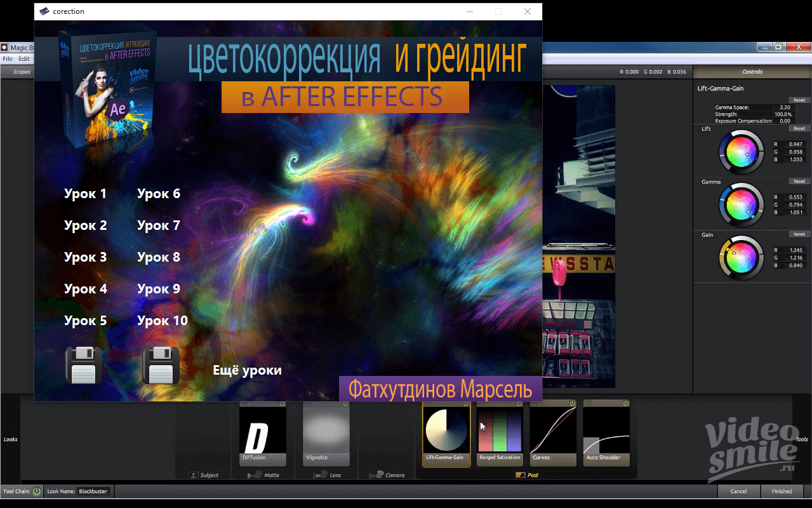Open the Controls panel tab

(752, 72)
